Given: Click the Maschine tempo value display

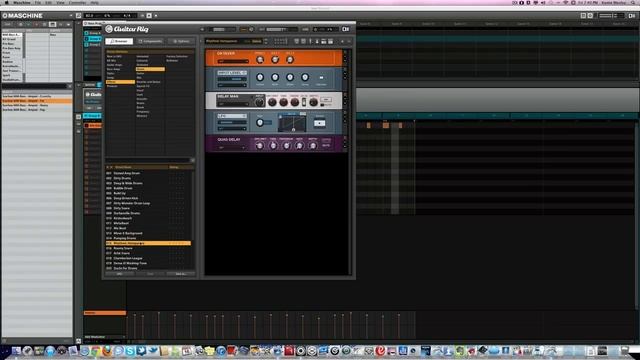Looking at the screenshot, I should pos(89,16).
